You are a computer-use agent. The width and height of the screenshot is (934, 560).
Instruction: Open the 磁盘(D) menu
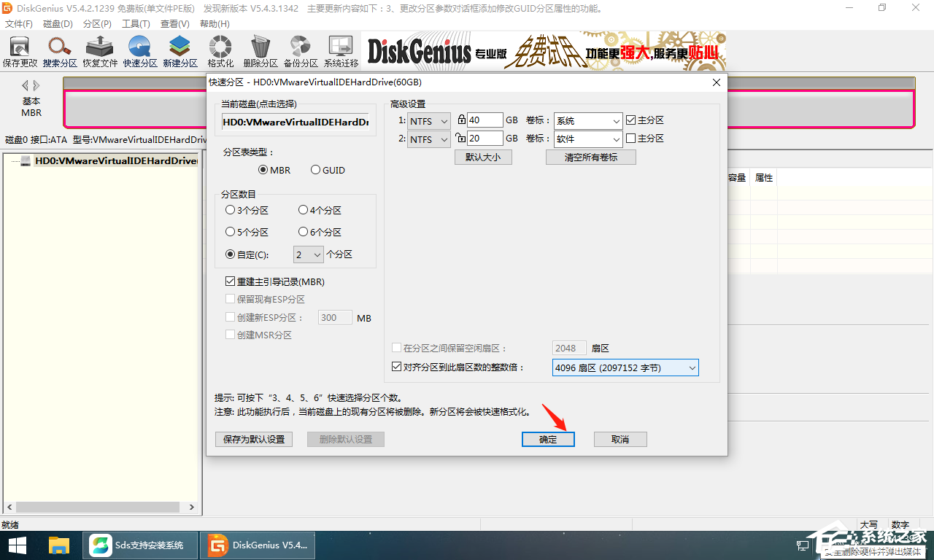pyautogui.click(x=58, y=24)
